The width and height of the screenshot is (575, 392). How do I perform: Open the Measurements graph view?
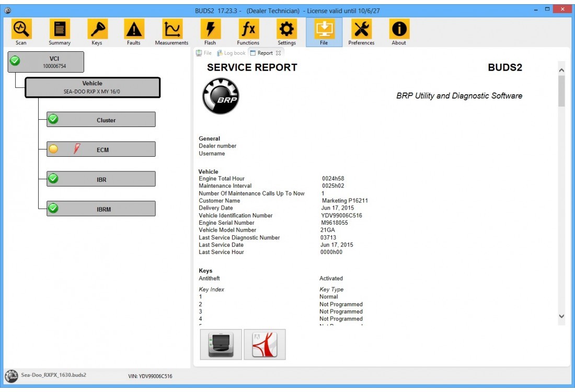171,31
